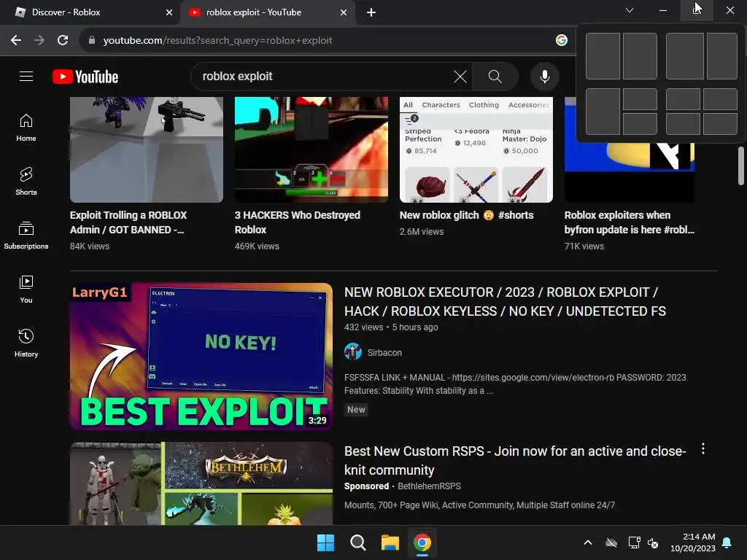This screenshot has height=560, width=747.
Task: Open Home in the YouTube sidebar
Action: point(26,128)
